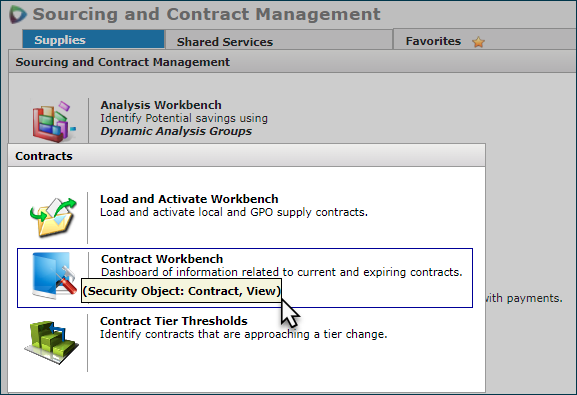
Task: Click the Load and activate contracts description
Action: pyautogui.click(x=234, y=212)
